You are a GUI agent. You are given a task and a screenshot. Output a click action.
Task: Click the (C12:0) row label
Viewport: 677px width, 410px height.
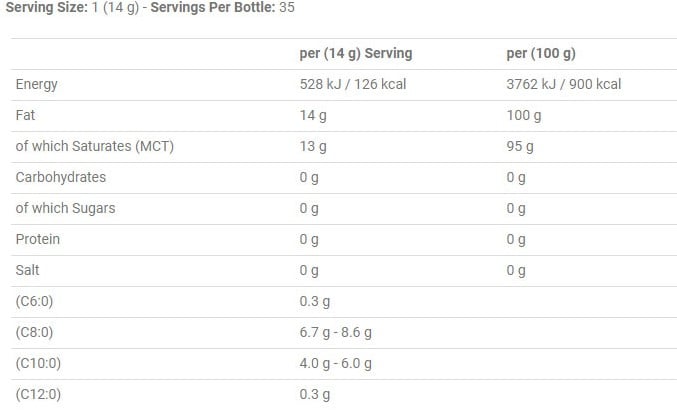[x=40, y=394]
